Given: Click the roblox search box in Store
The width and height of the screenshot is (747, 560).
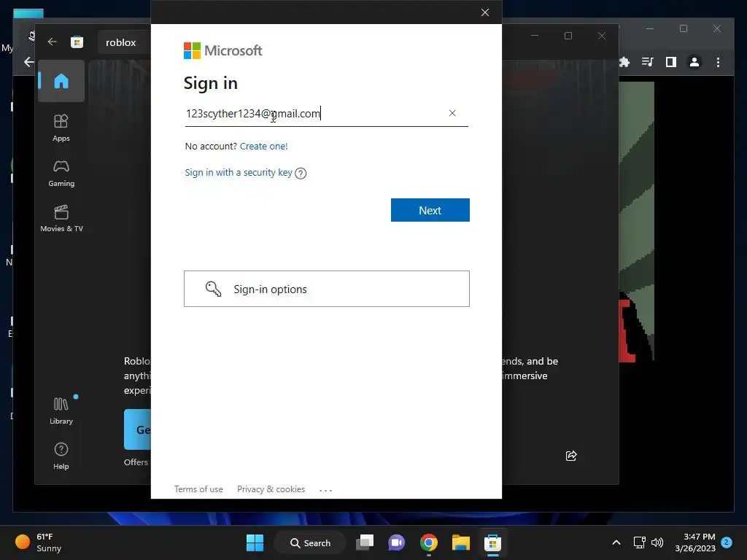Looking at the screenshot, I should [124, 42].
